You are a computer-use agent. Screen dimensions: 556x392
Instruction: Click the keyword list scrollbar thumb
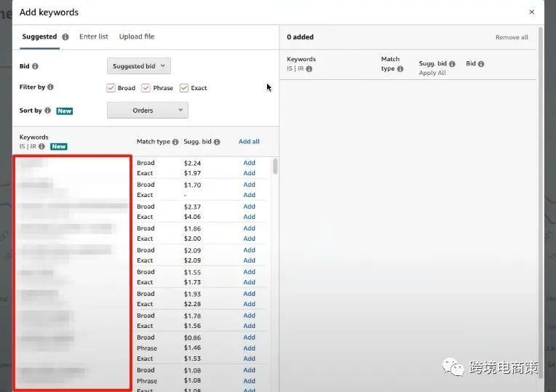[x=275, y=167]
